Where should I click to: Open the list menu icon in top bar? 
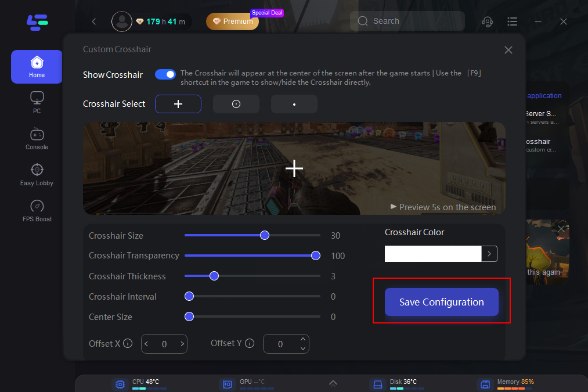coord(513,21)
